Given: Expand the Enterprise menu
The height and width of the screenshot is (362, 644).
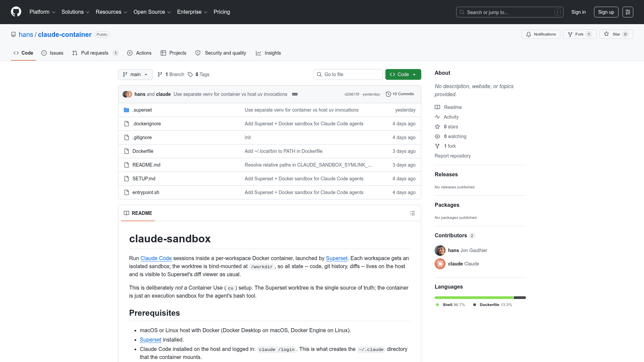Looking at the screenshot, I should click(192, 12).
